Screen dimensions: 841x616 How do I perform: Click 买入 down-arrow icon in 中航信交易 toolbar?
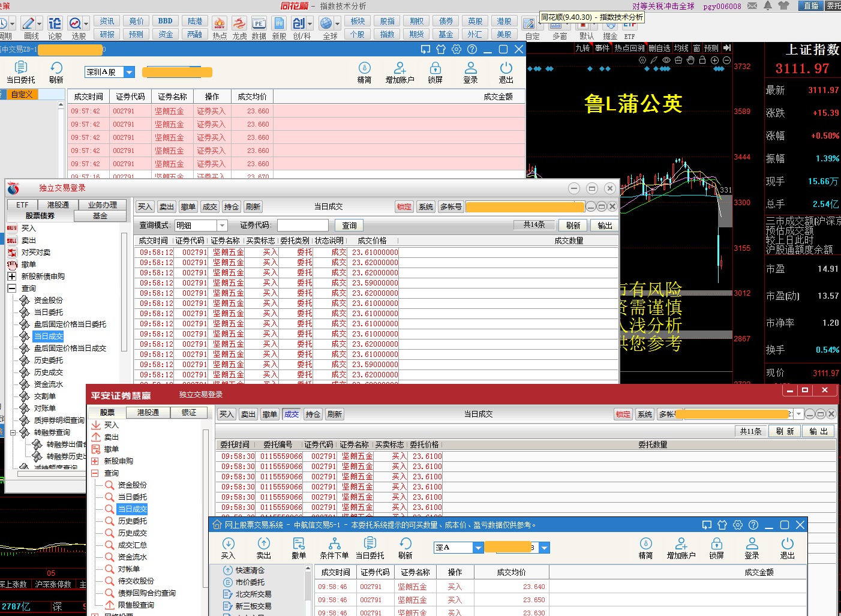228,548
